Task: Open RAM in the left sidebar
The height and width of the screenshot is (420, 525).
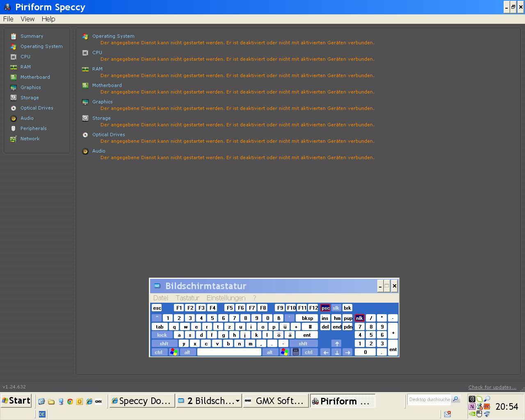Action: (x=21, y=67)
